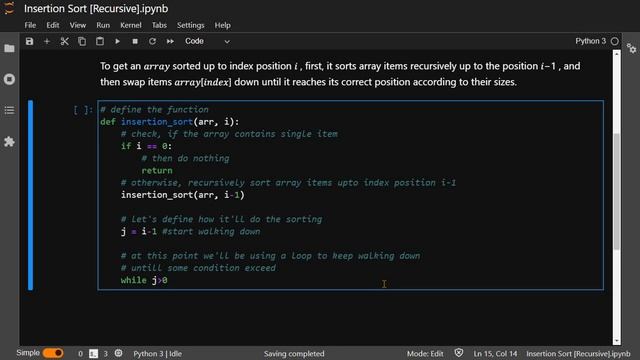
Task: Click the 'def insertion_sort(arr, i):' line
Action: tap(170, 122)
